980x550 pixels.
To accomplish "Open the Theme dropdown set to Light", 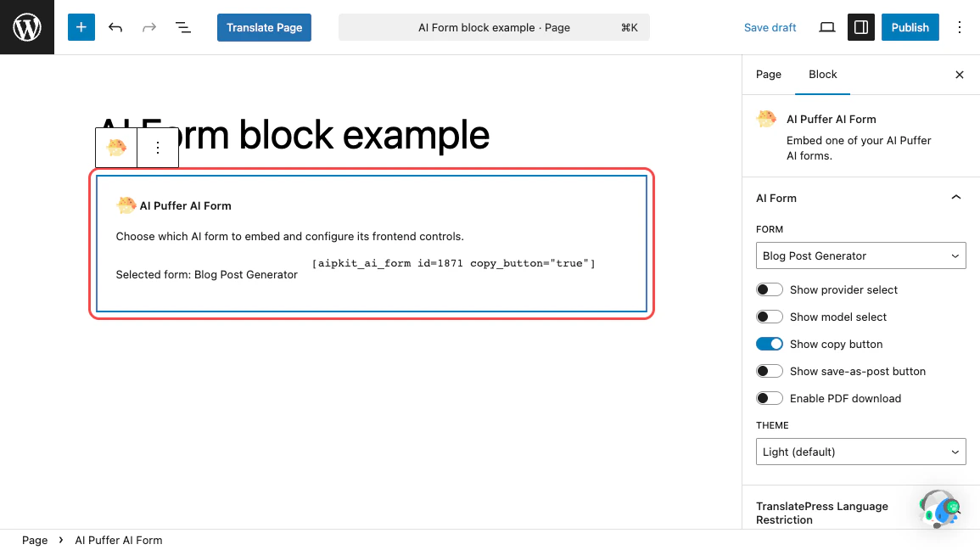I will coord(860,452).
